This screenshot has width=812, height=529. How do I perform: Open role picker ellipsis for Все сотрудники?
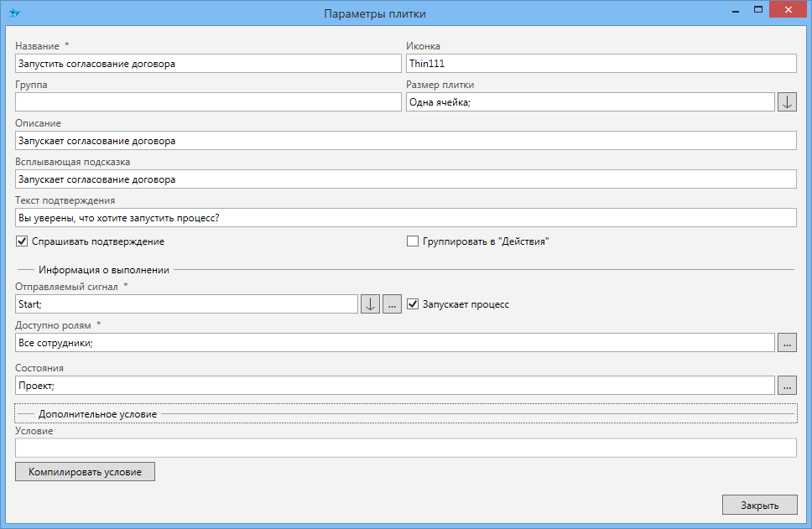pos(787,343)
